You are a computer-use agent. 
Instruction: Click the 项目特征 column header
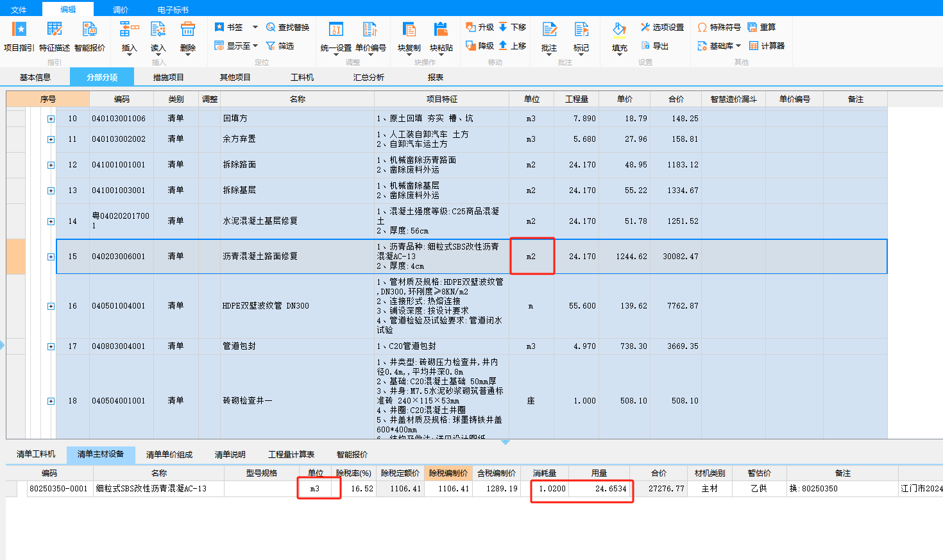coord(442,99)
